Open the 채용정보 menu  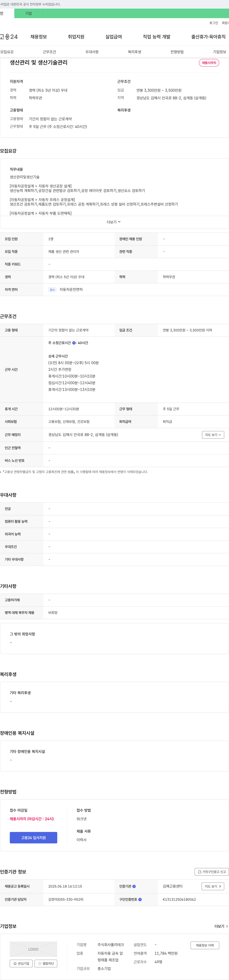[x=39, y=37]
